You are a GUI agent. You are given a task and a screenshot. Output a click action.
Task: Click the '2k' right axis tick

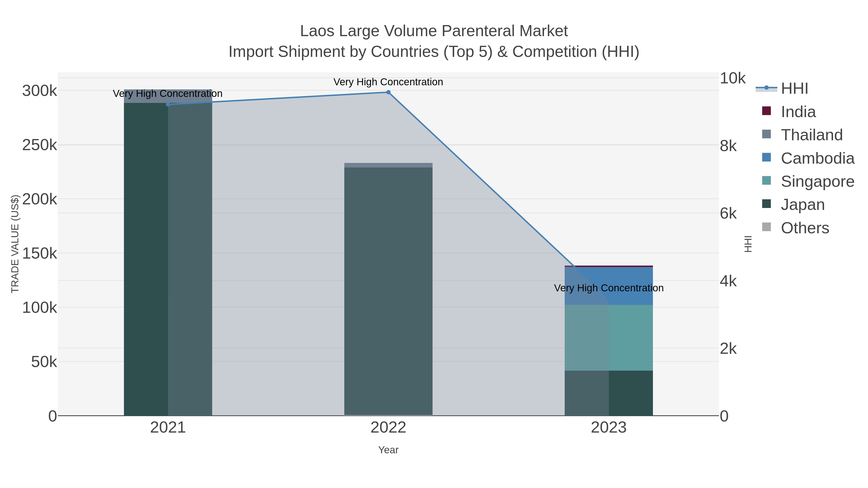[x=728, y=349]
